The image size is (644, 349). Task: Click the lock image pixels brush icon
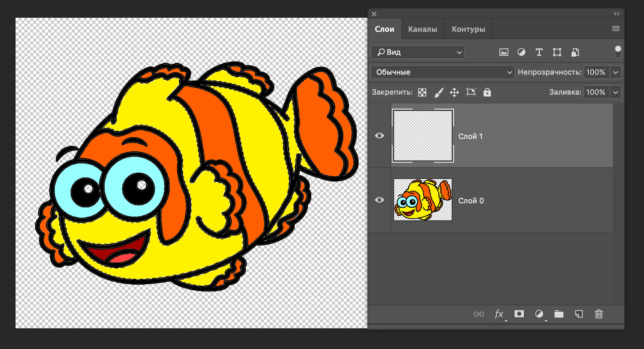click(439, 93)
